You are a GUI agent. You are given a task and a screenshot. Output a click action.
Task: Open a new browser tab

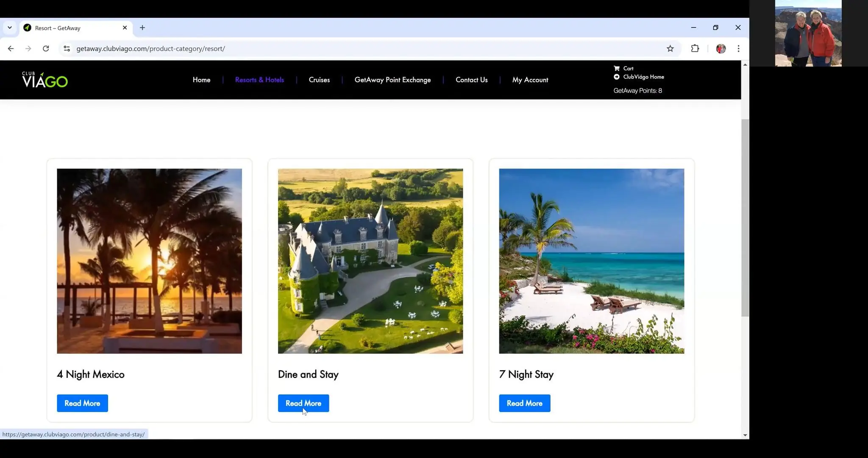point(142,28)
